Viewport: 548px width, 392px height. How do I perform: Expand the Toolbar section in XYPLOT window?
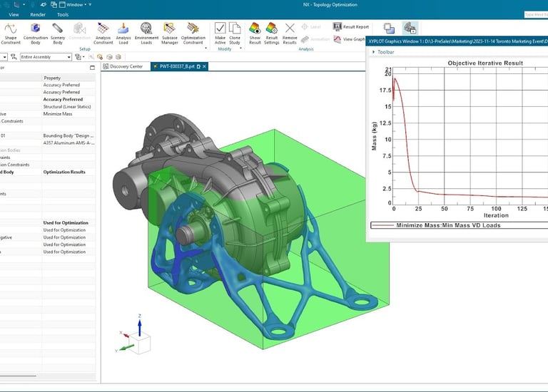coord(374,52)
